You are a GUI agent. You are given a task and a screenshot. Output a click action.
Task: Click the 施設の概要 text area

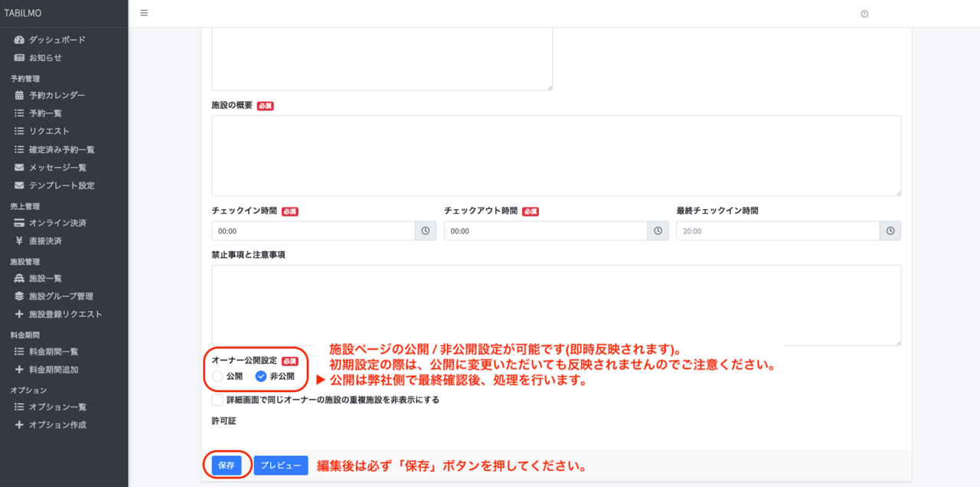point(556,155)
